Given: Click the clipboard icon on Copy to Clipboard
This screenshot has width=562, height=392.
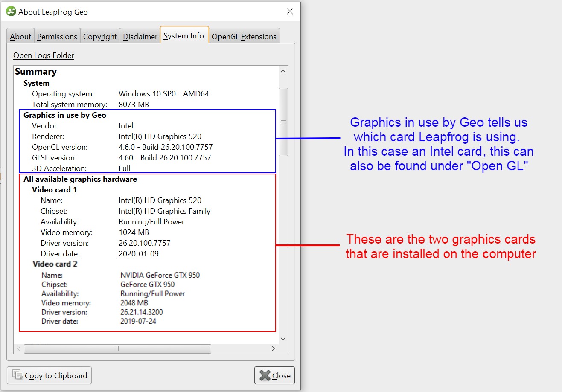Looking at the screenshot, I should pos(17,375).
